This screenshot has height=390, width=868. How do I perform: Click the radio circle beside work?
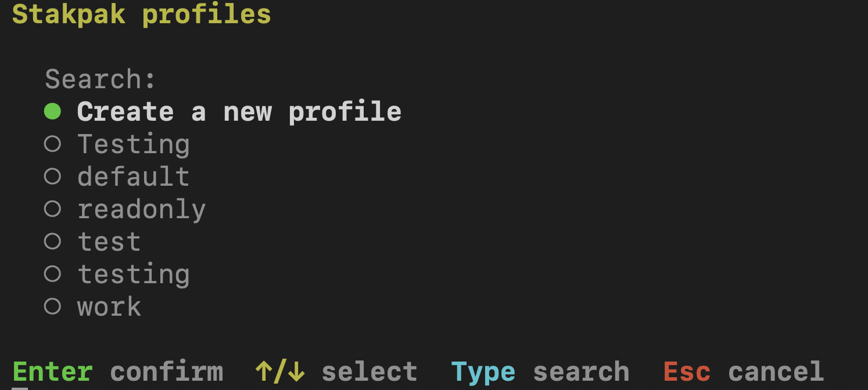pyautogui.click(x=52, y=306)
